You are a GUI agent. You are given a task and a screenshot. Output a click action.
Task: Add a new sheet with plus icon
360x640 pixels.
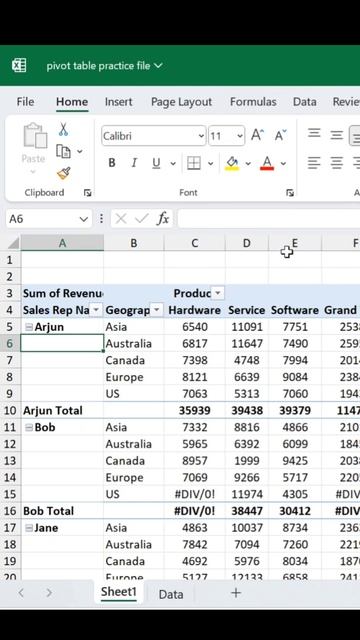(x=236, y=593)
